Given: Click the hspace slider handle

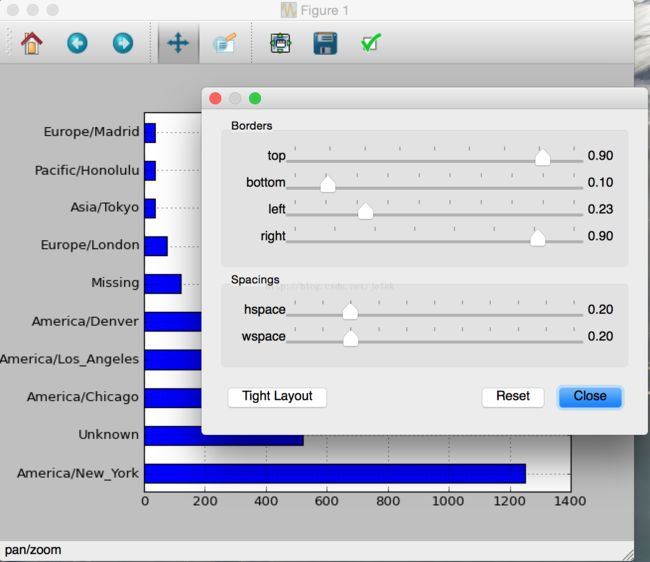Looking at the screenshot, I should click(350, 311).
